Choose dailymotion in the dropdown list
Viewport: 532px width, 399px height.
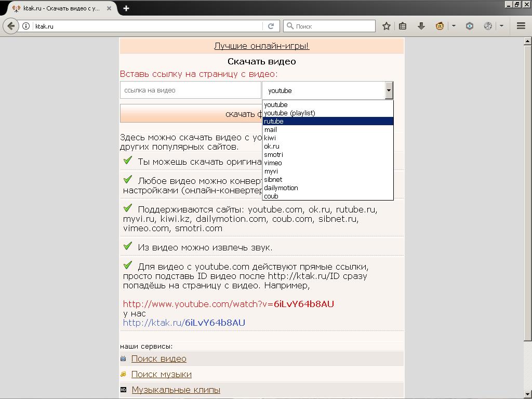(x=328, y=188)
